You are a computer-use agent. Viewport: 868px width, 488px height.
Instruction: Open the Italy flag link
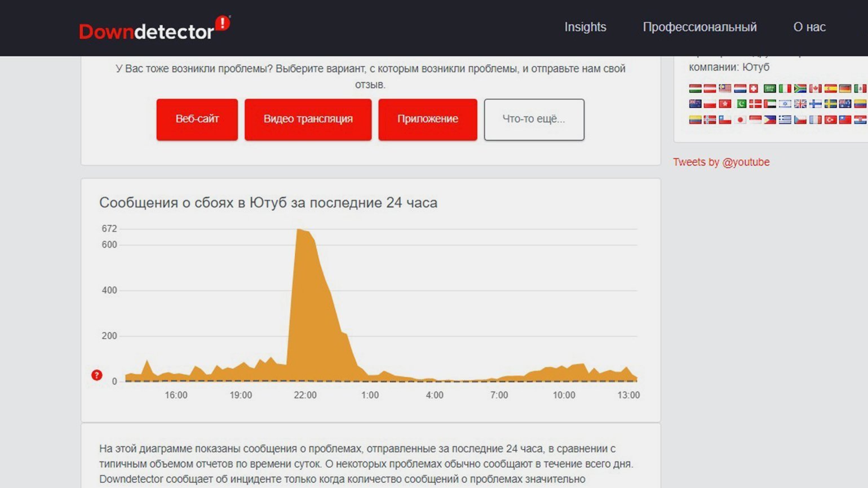pos(785,88)
